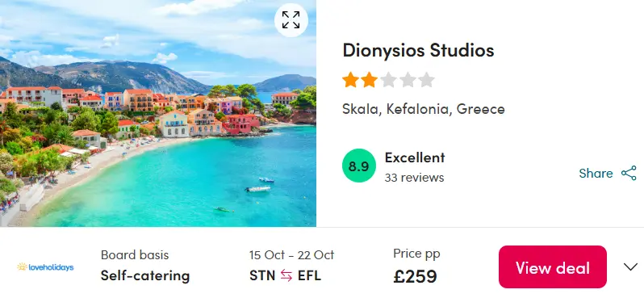Expand the hotel photo to fullscreen
The height and width of the screenshot is (298, 644).
(291, 20)
